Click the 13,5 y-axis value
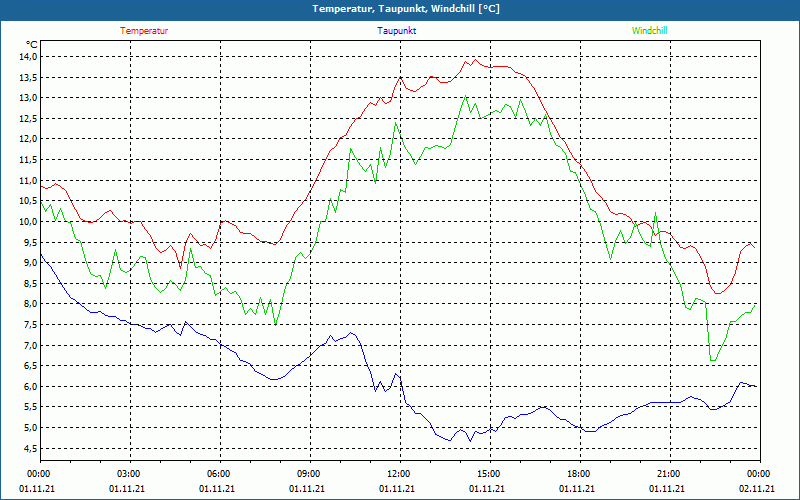 [x=28, y=78]
